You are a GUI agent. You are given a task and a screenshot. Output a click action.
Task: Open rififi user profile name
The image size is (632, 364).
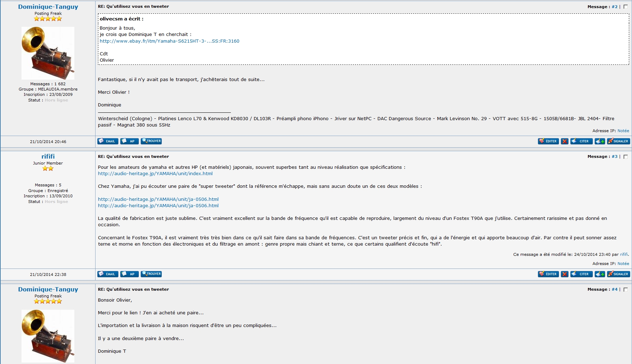pyautogui.click(x=48, y=156)
